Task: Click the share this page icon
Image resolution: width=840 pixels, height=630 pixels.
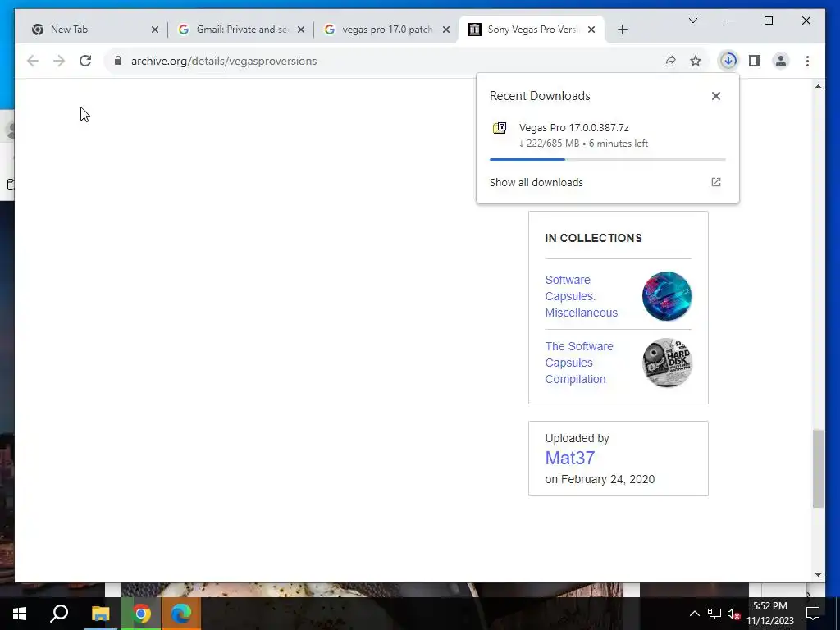Action: coord(669,61)
